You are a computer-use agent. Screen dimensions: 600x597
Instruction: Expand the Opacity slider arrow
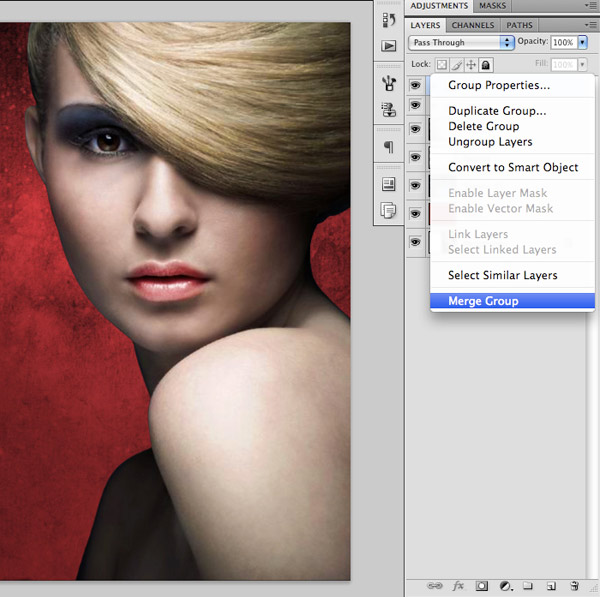tap(583, 43)
